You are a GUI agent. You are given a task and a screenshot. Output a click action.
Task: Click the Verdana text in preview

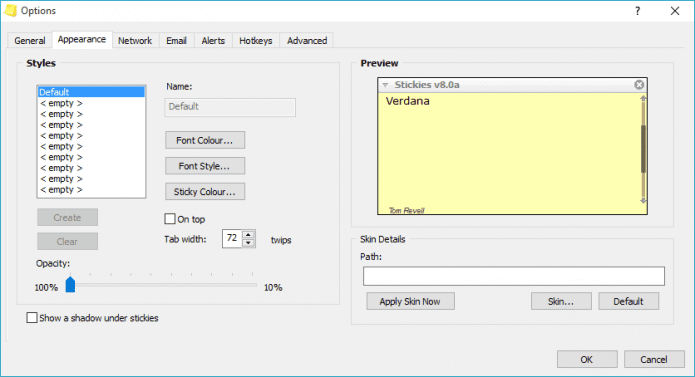point(407,101)
